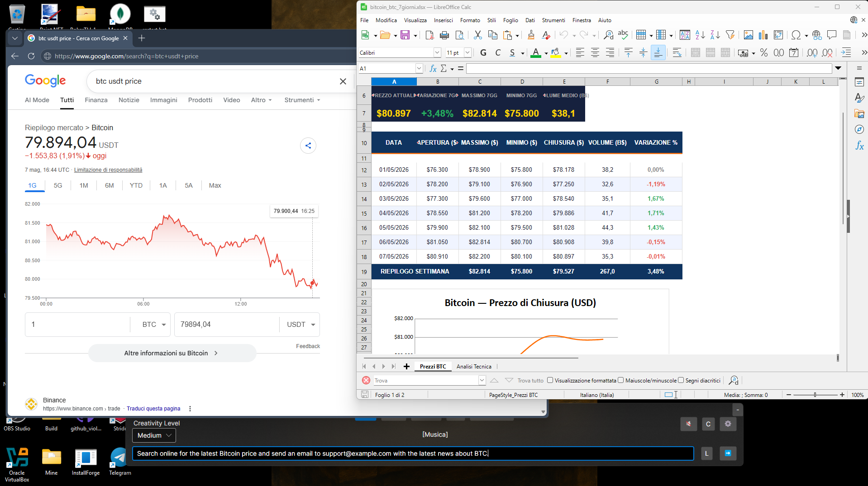Open Limitazione di responsabilità link
Screen dimensions: 868x486
pos(108,170)
